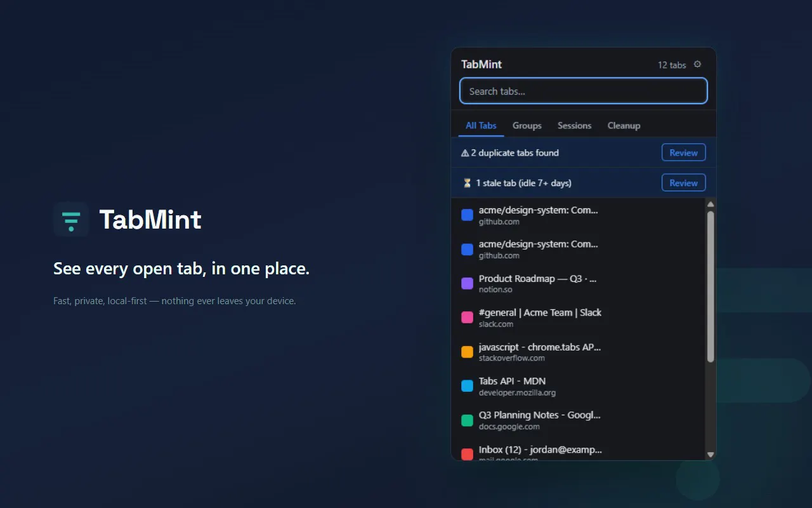Click the TabMint logo icon

point(71,219)
